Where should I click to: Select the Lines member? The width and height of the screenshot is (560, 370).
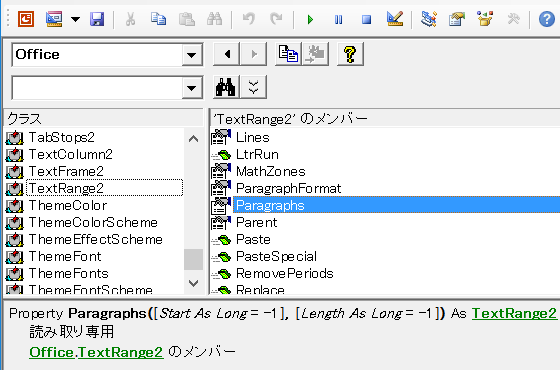[253, 137]
